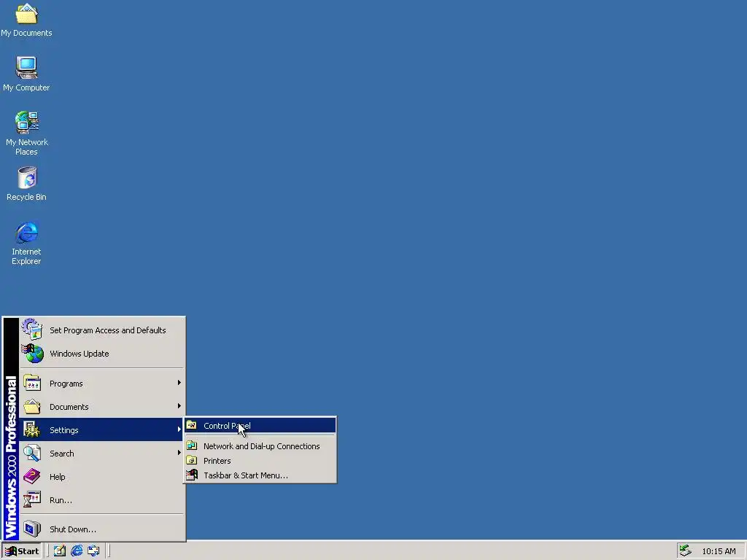
Task: Click the system tray network icon
Action: pos(685,551)
